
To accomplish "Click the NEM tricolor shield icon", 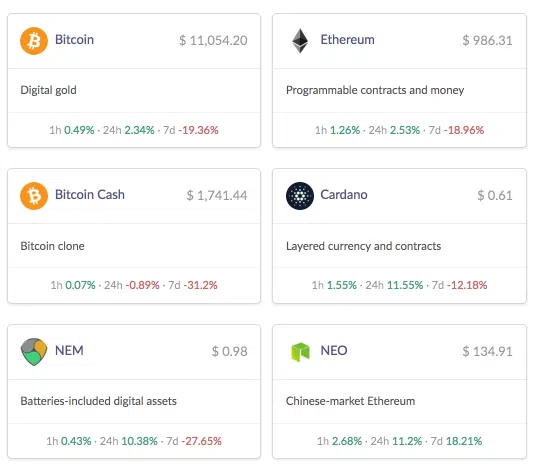I will point(34,352).
